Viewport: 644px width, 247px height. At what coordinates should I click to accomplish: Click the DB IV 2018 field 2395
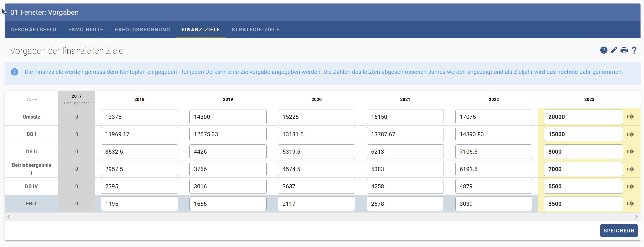[x=139, y=186]
